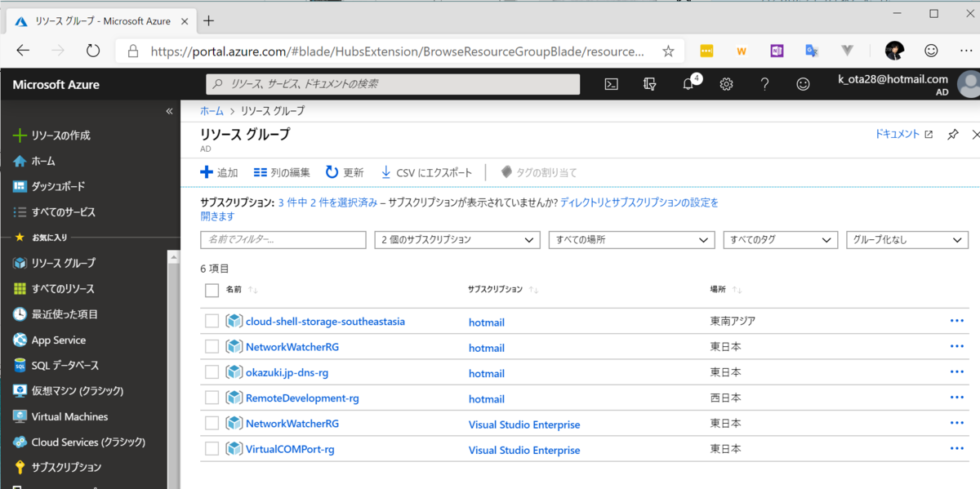
Task: Click CSV にエクスポート
Action: pyautogui.click(x=426, y=172)
